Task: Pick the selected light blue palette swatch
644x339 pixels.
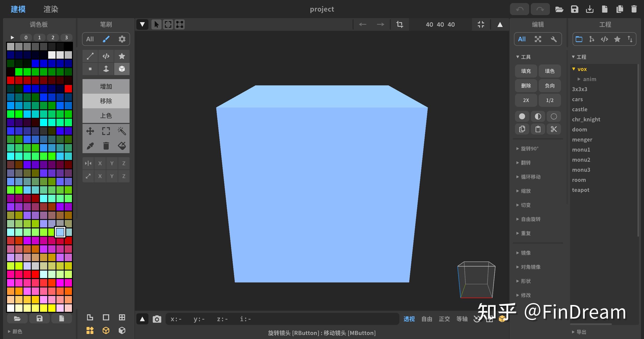Action: [x=60, y=232]
